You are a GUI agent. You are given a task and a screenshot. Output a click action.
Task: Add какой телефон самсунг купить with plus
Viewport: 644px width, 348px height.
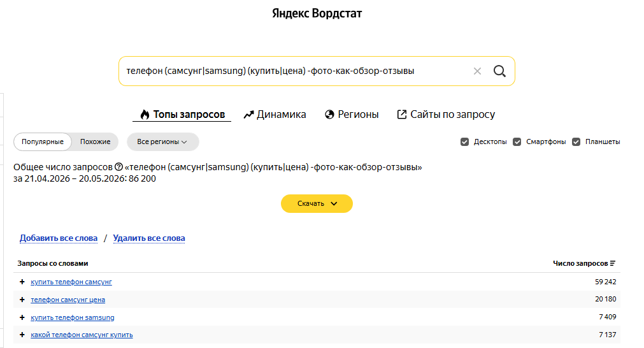22,335
